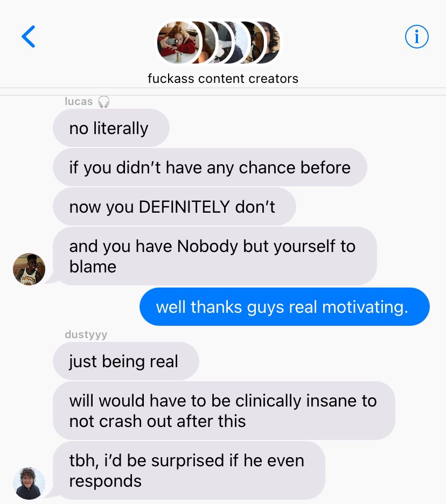
Task: Tap the first group avatar with camera
Action: click(178, 43)
